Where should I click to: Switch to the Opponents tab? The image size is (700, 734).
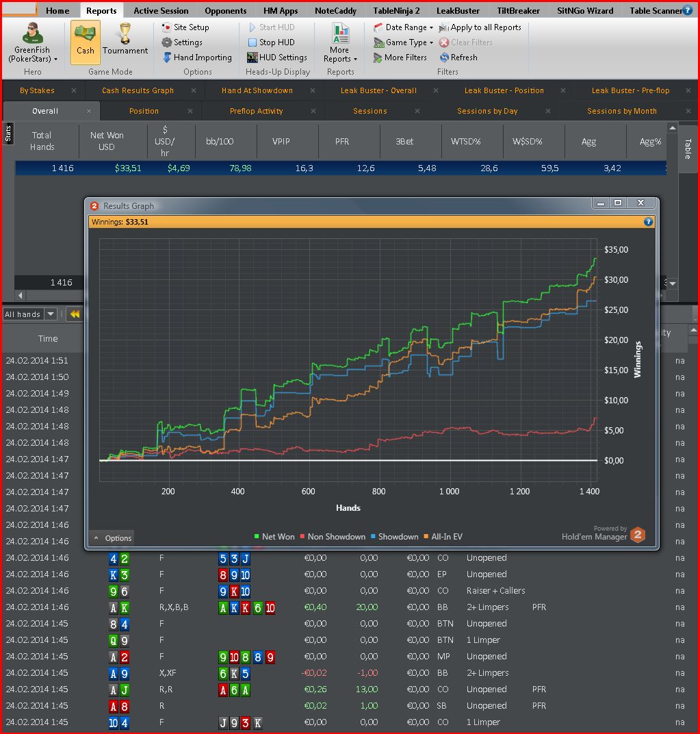(x=226, y=10)
